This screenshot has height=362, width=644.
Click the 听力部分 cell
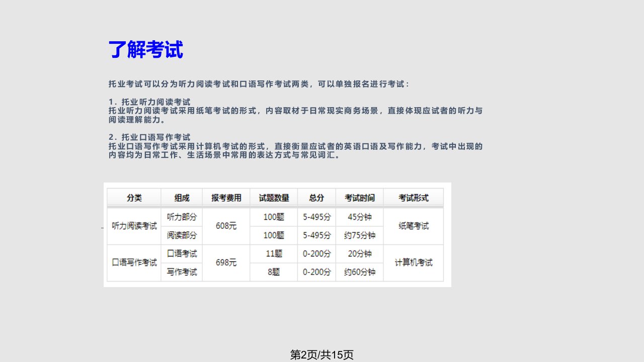click(x=182, y=217)
